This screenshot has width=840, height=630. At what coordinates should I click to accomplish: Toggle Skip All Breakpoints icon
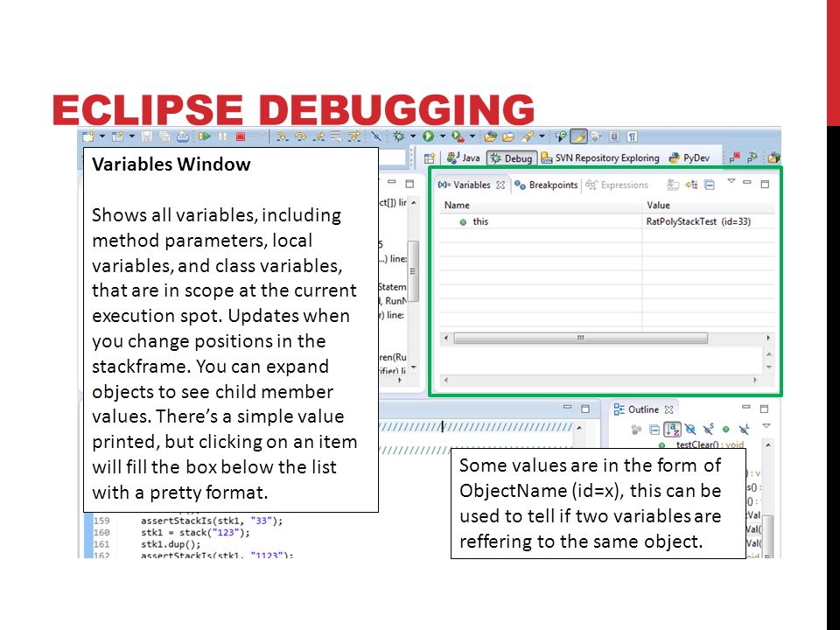click(376, 136)
